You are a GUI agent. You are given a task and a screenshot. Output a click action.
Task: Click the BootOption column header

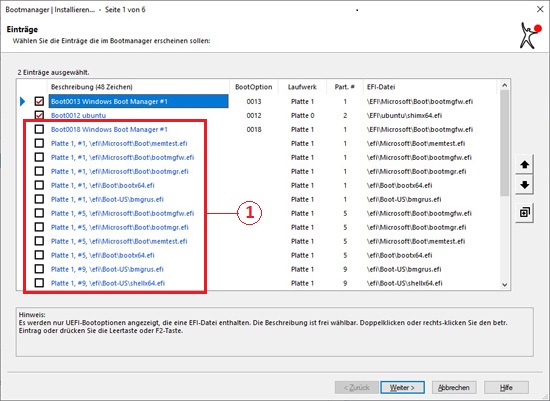coord(254,87)
